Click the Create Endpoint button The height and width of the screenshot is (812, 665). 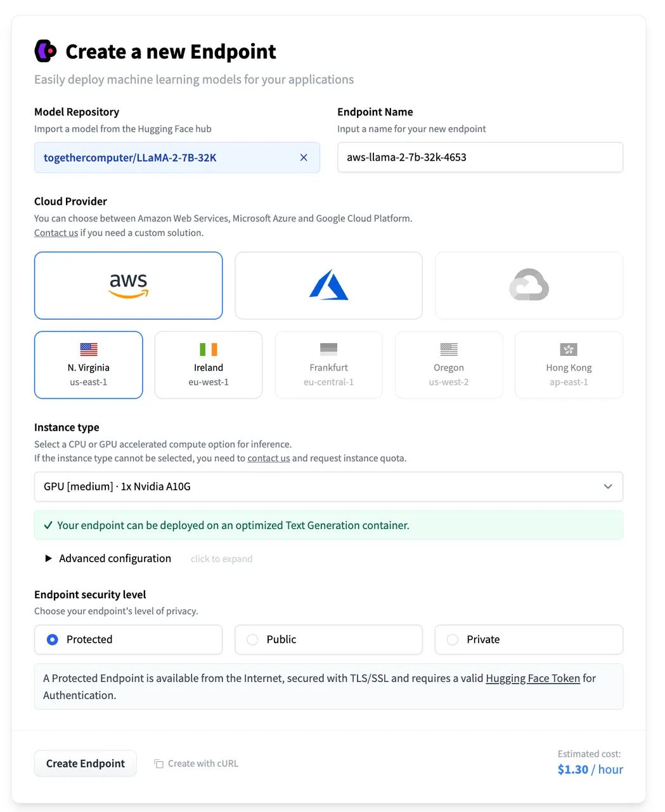point(86,763)
